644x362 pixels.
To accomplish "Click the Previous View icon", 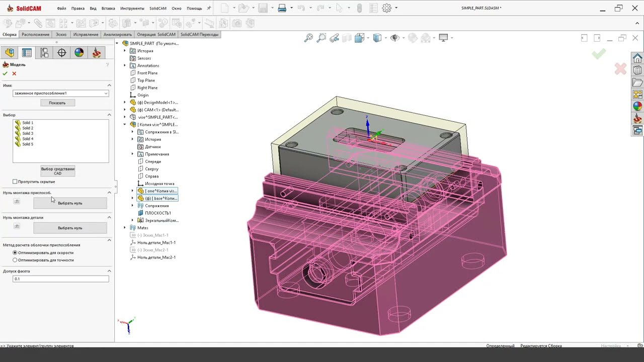I will tap(334, 38).
